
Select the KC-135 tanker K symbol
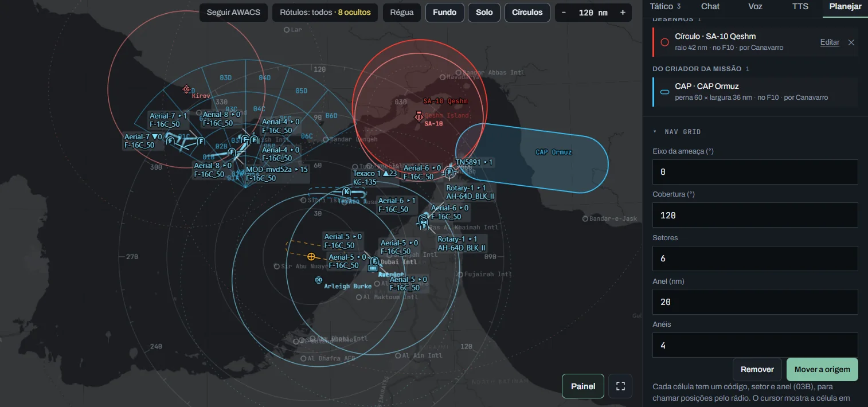click(x=346, y=191)
